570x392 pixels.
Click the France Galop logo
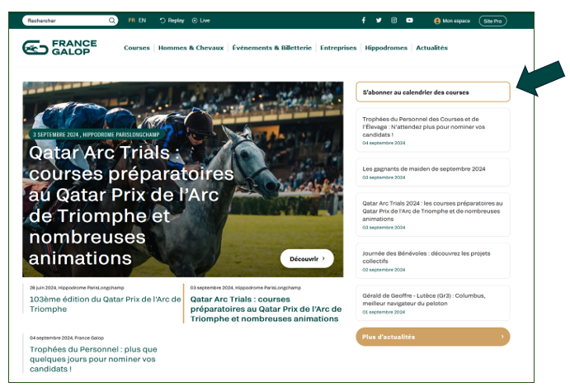click(59, 47)
